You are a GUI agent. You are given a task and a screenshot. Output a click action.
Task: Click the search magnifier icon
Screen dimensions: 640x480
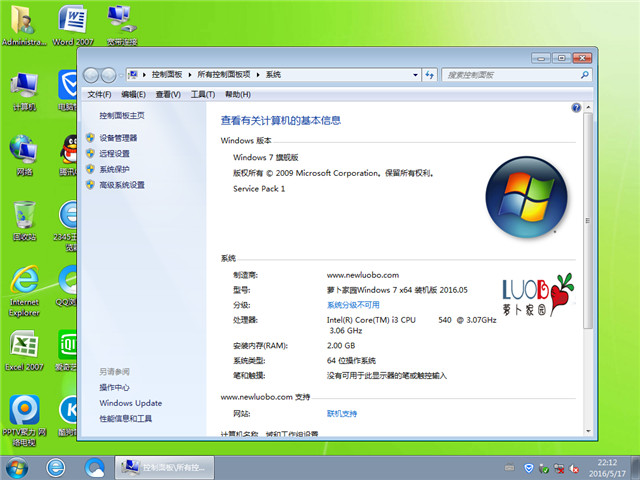pyautogui.click(x=584, y=75)
